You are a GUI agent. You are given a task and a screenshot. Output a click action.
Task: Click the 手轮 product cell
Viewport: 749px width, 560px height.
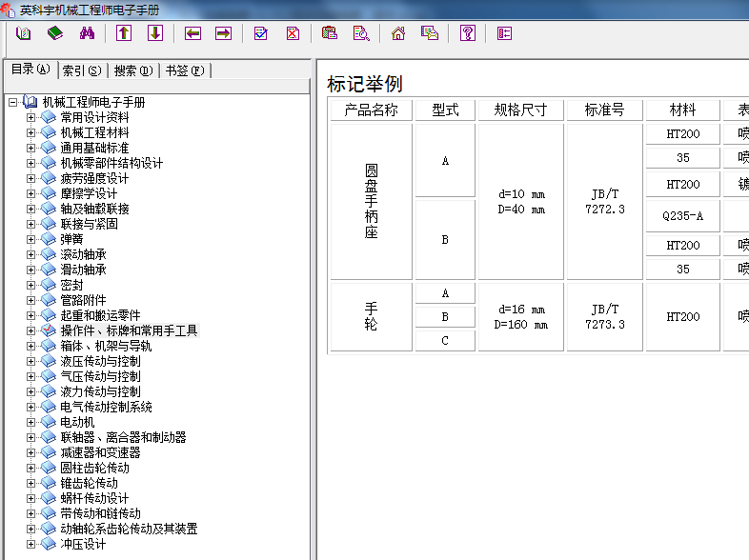click(x=371, y=317)
